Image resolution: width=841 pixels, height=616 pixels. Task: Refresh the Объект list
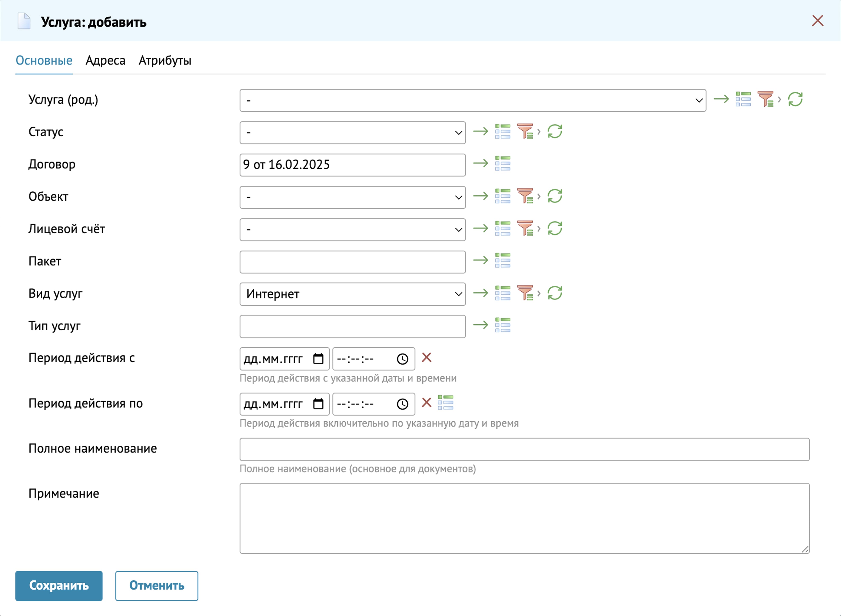click(x=555, y=196)
